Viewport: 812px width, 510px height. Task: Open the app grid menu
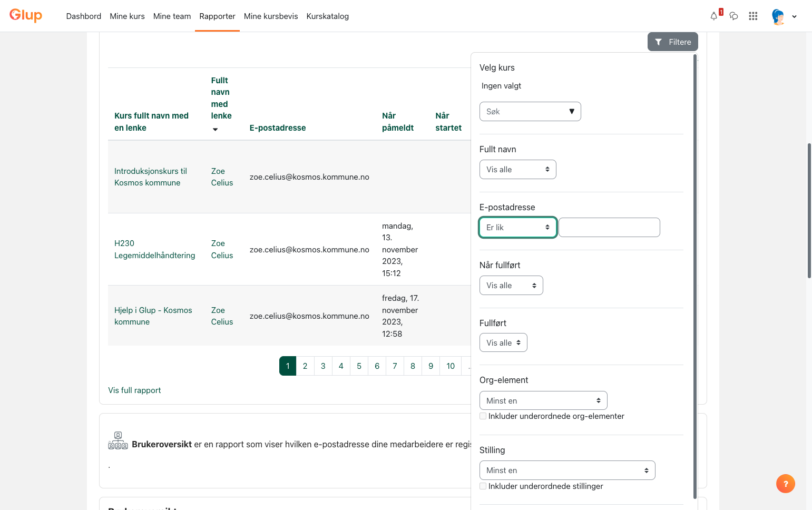pos(753,16)
